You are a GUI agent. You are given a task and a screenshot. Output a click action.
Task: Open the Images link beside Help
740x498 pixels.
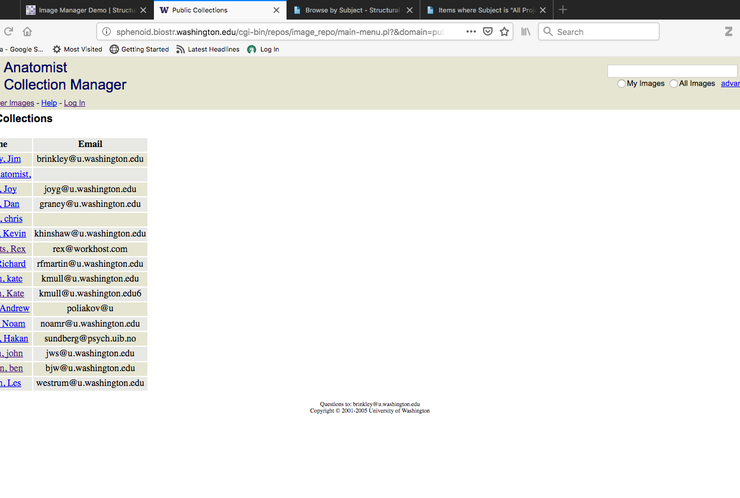click(x=17, y=103)
